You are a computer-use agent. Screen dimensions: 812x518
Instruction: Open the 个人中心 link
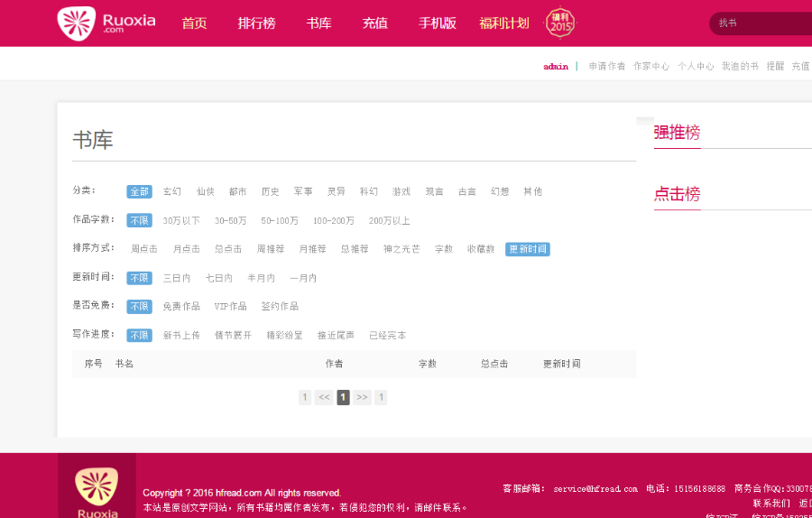(x=696, y=66)
